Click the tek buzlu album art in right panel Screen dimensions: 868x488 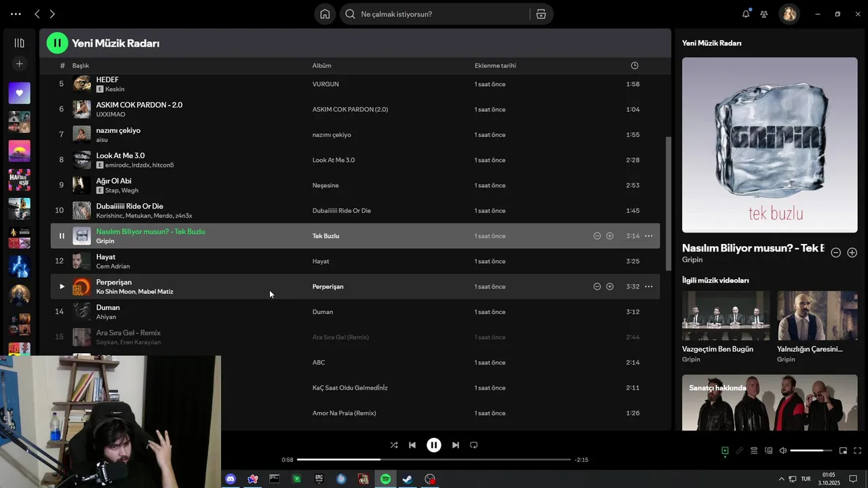click(x=770, y=145)
